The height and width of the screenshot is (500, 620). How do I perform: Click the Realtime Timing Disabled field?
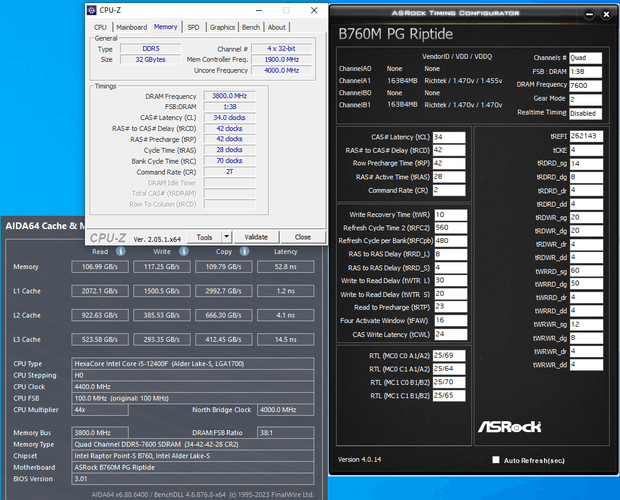coord(585,113)
